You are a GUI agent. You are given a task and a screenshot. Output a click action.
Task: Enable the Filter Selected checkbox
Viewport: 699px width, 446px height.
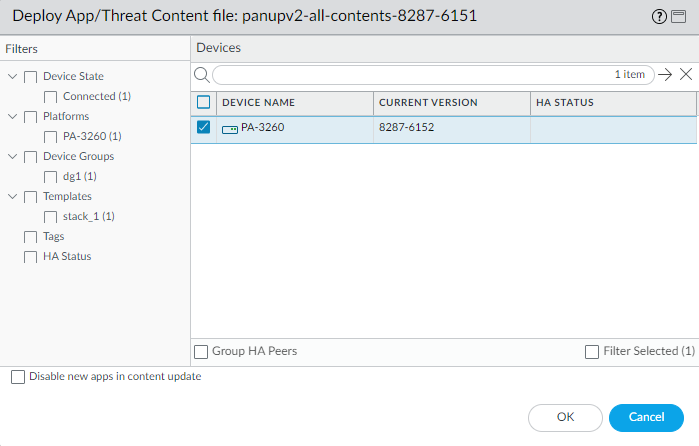pos(592,351)
